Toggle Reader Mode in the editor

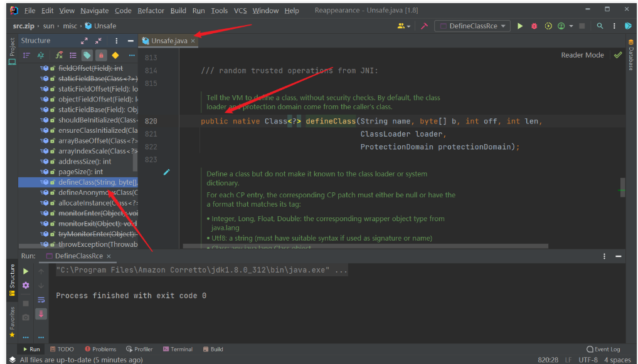pyautogui.click(x=582, y=55)
